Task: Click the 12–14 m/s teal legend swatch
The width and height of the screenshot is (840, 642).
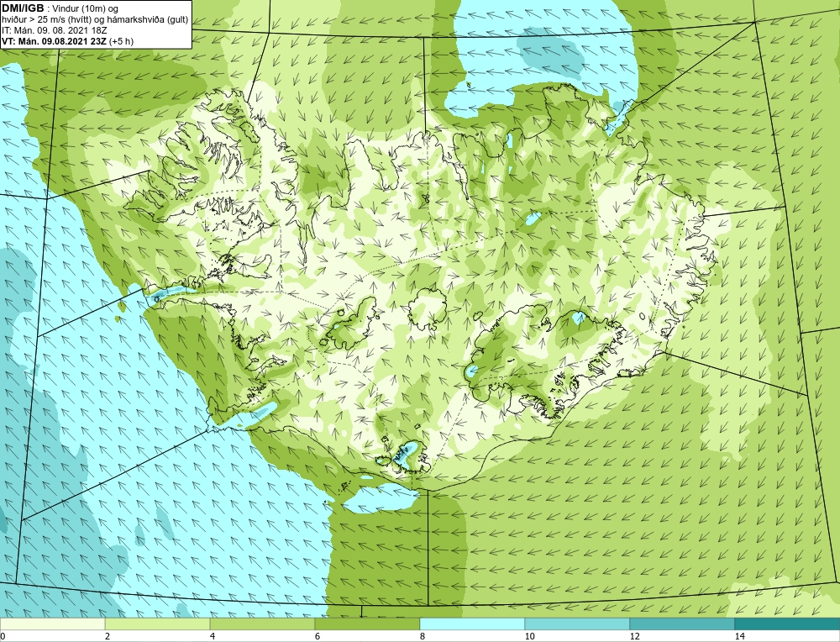Action: 682,624
